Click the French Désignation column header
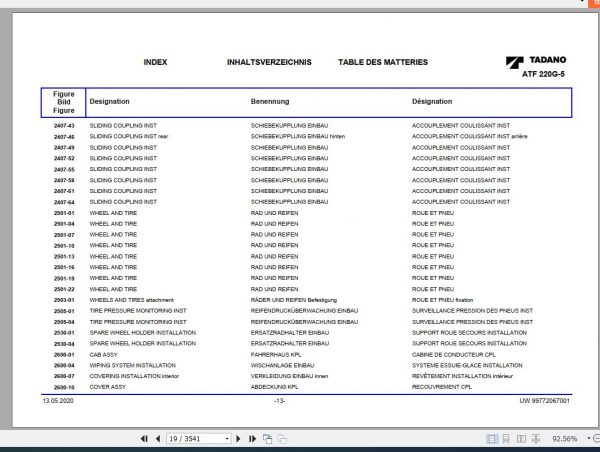This screenshot has height=452, width=600. pyautogui.click(x=432, y=101)
